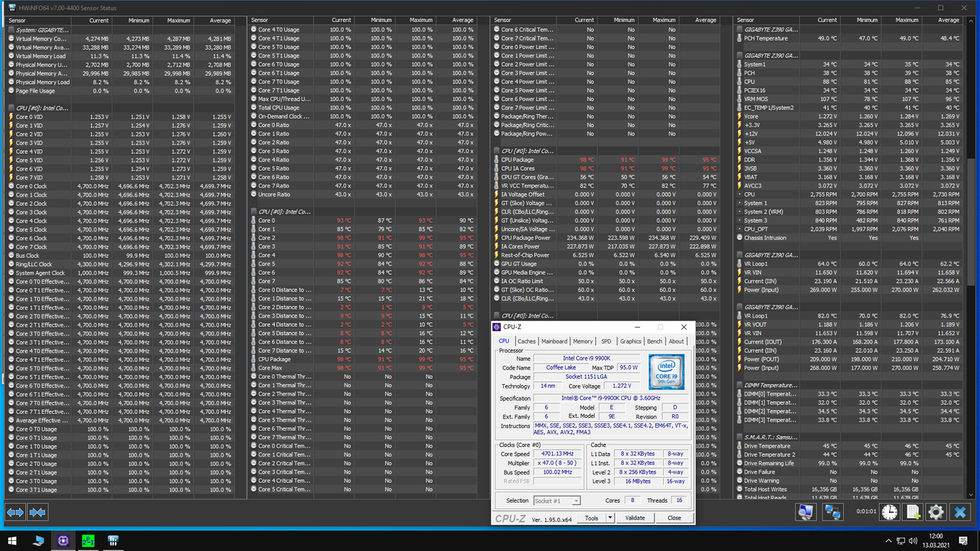The height and width of the screenshot is (551, 980).
Task: Click the Intel Core i9 logo
Action: 666,371
